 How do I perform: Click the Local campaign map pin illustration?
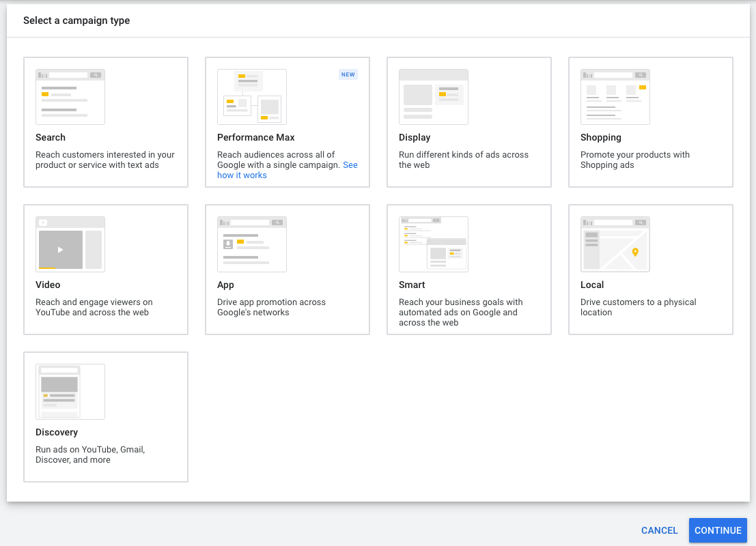(615, 244)
